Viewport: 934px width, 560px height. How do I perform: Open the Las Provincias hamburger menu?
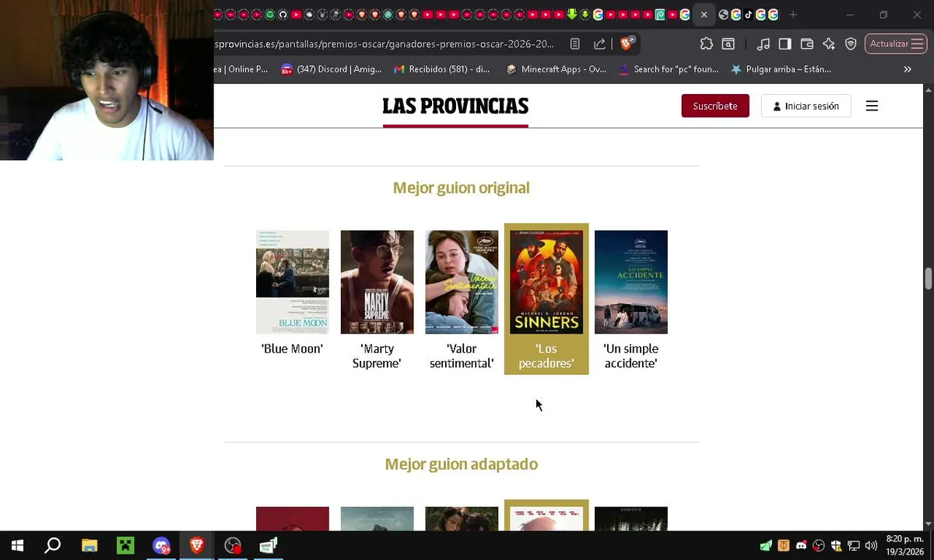(872, 106)
